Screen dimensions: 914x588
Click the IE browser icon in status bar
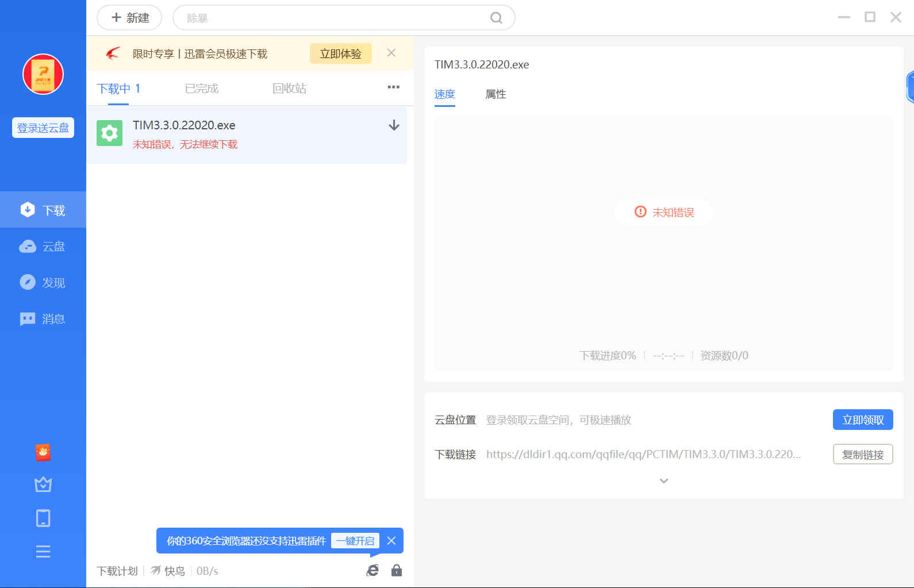click(372, 570)
